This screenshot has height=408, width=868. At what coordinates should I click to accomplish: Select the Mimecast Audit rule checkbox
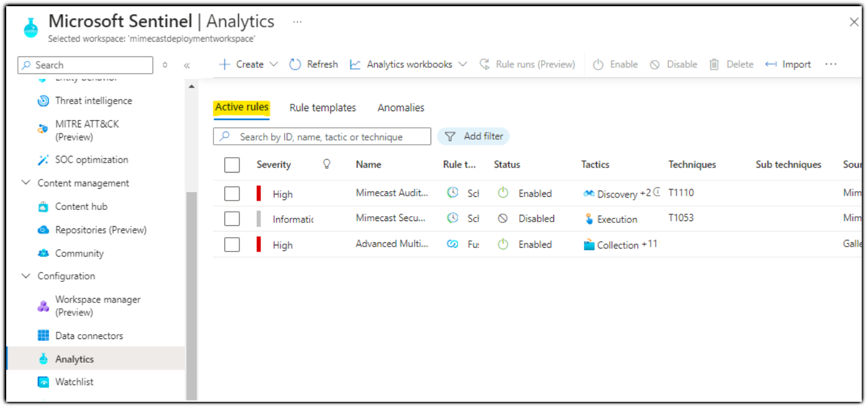tap(232, 194)
